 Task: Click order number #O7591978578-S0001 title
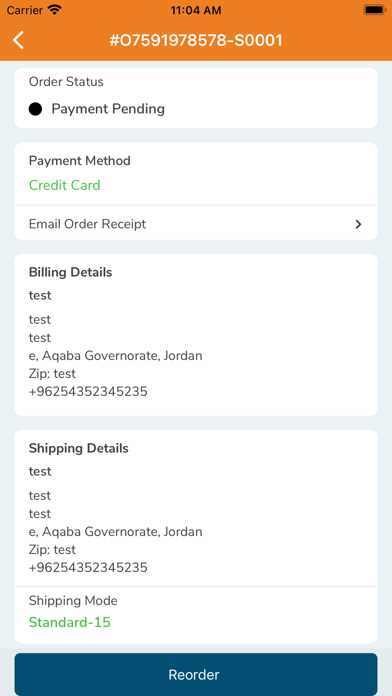coord(196,40)
